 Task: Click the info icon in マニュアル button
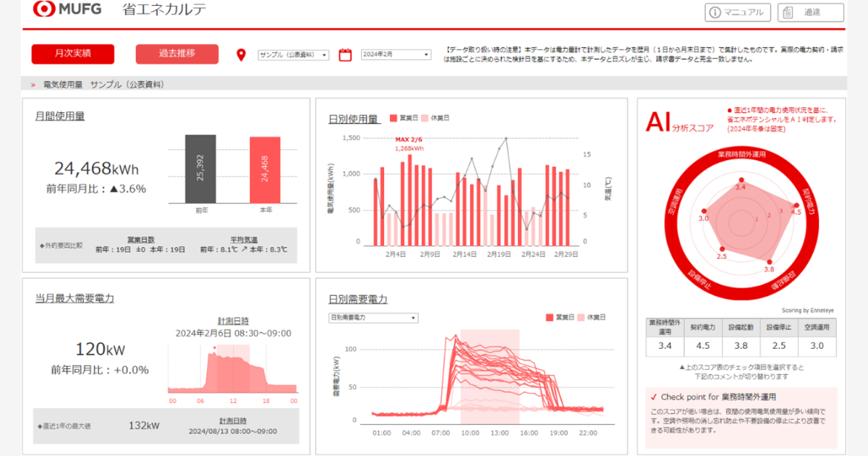click(x=715, y=12)
